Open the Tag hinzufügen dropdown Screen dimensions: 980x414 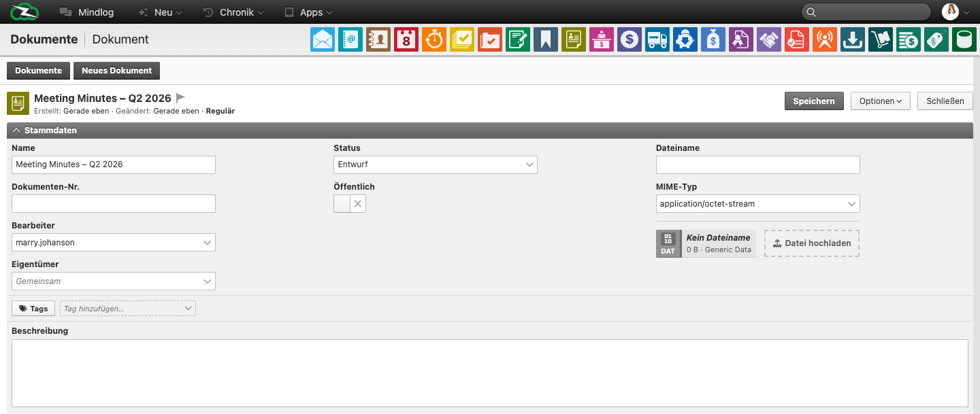(128, 309)
